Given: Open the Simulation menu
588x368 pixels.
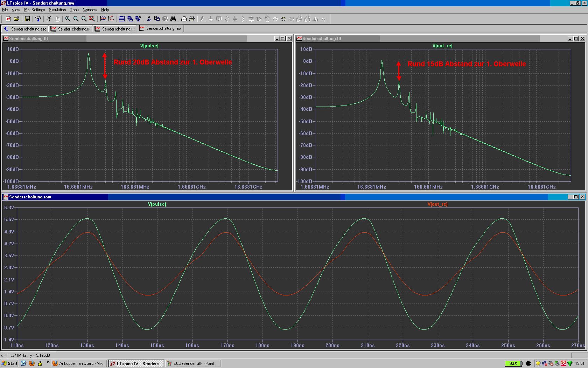Looking at the screenshot, I should (x=57, y=10).
